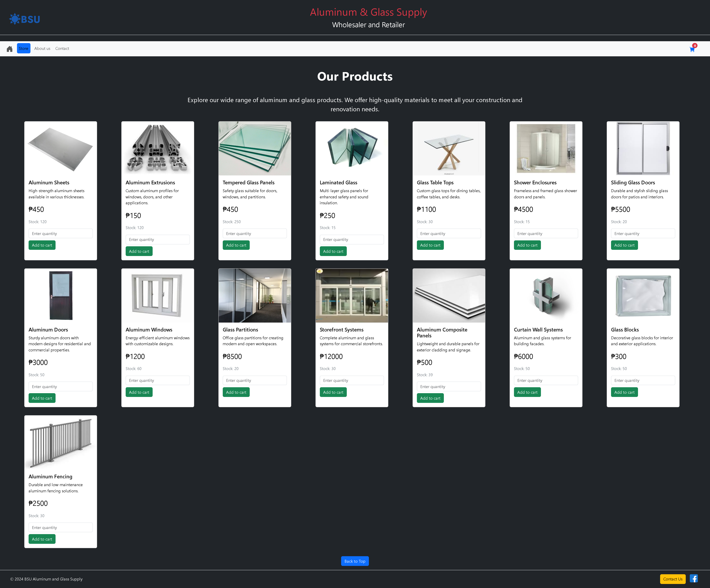Focus quantity field for Glass Partitions
710x588 pixels.
coord(255,381)
